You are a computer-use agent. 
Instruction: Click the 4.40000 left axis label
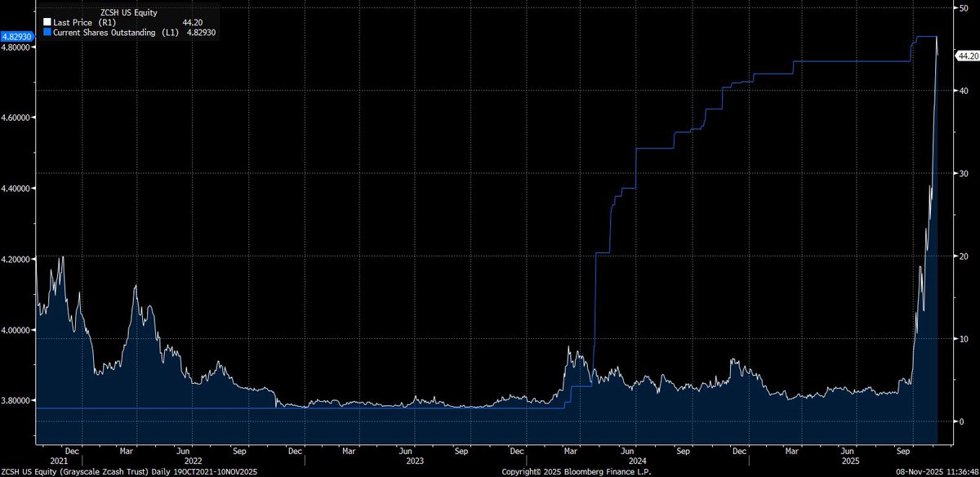(16, 189)
